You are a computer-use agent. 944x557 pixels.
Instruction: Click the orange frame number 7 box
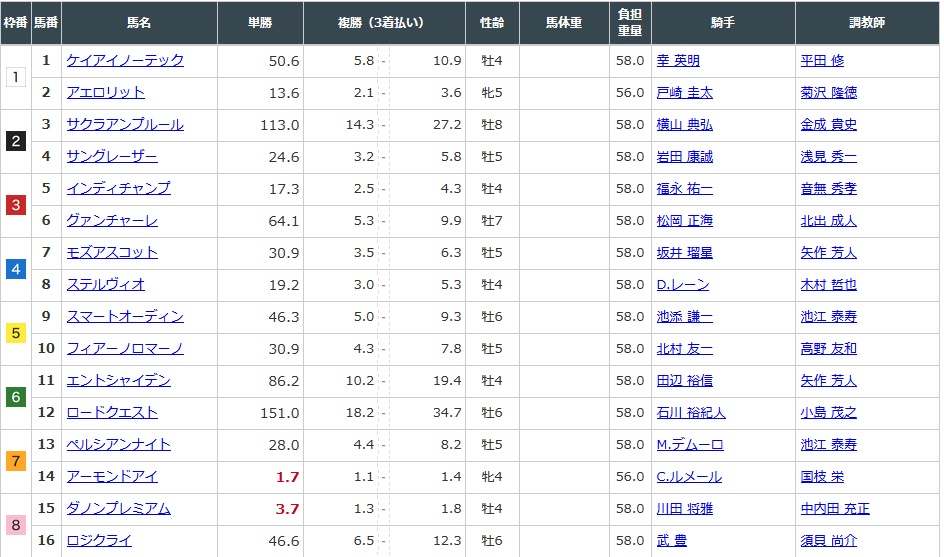tap(15, 461)
